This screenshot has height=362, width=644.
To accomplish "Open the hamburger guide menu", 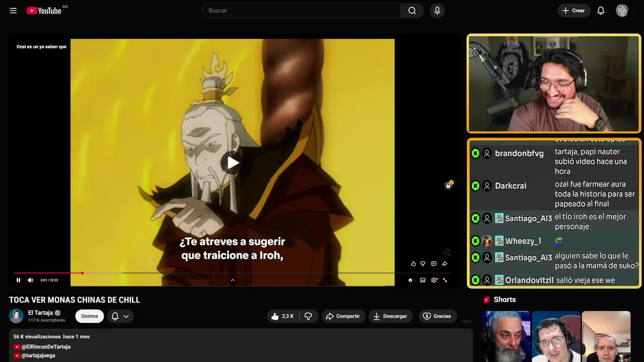I will [13, 11].
